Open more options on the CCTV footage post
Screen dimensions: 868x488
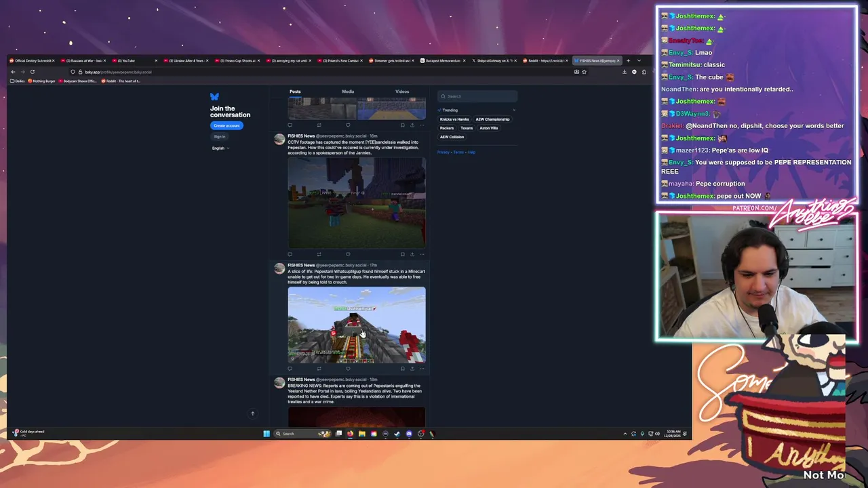click(x=422, y=254)
